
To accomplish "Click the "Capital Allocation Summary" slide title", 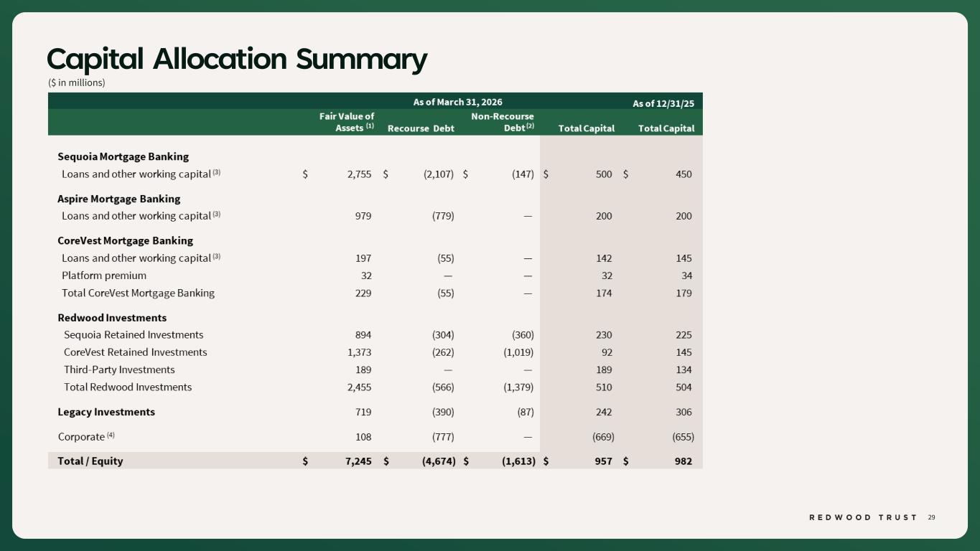I will (237, 60).
